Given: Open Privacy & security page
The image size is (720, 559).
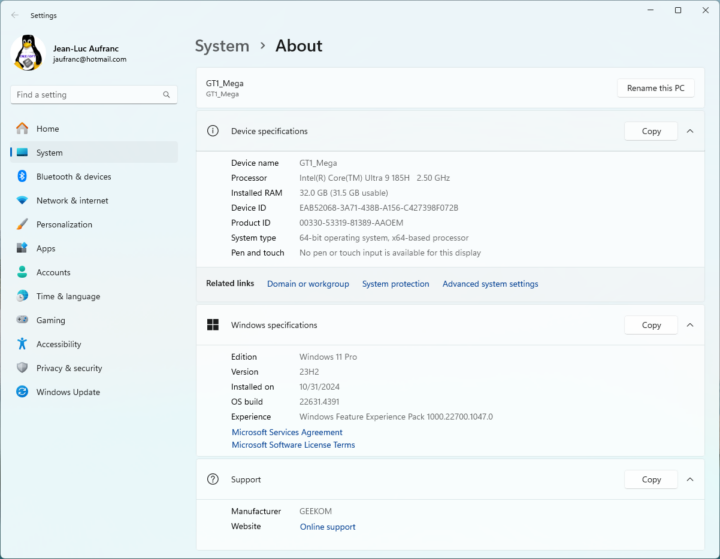Looking at the screenshot, I should (x=94, y=367).
